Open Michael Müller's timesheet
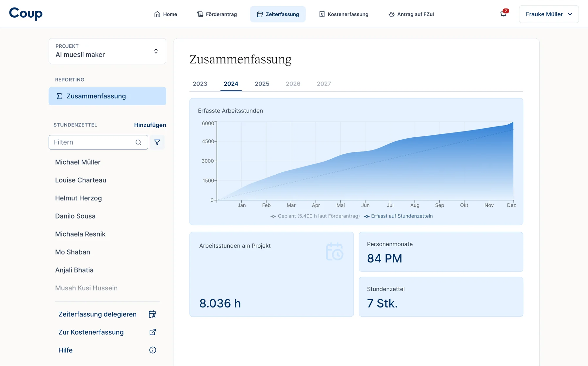This screenshot has width=588, height=366. [x=78, y=162]
